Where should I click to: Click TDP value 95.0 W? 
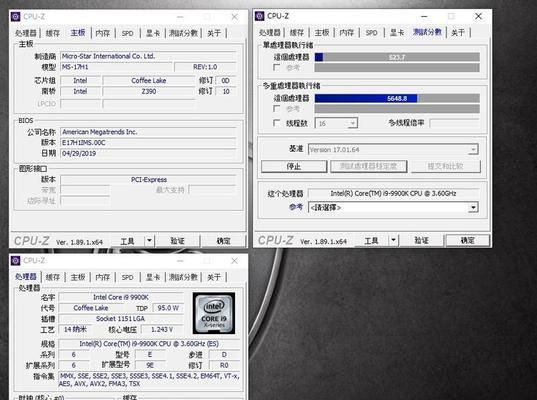[x=168, y=308]
